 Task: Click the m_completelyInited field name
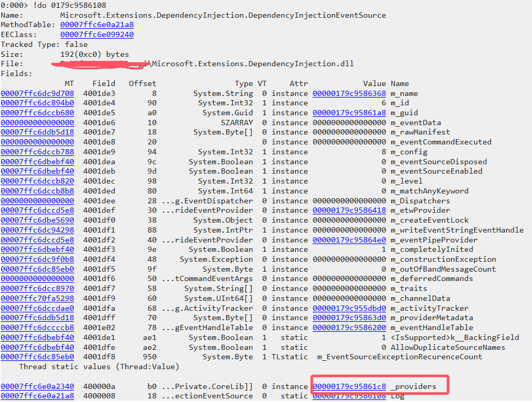point(431,249)
